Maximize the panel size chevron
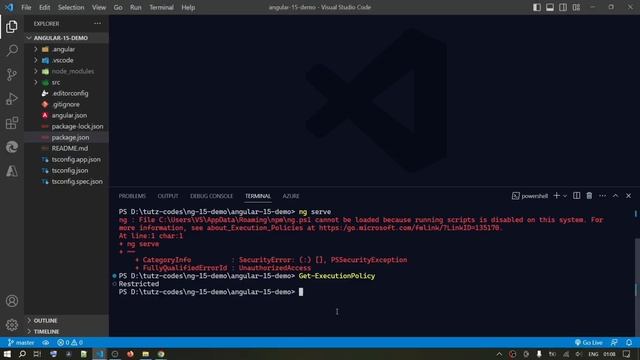This screenshot has width=640, height=360. [616, 196]
